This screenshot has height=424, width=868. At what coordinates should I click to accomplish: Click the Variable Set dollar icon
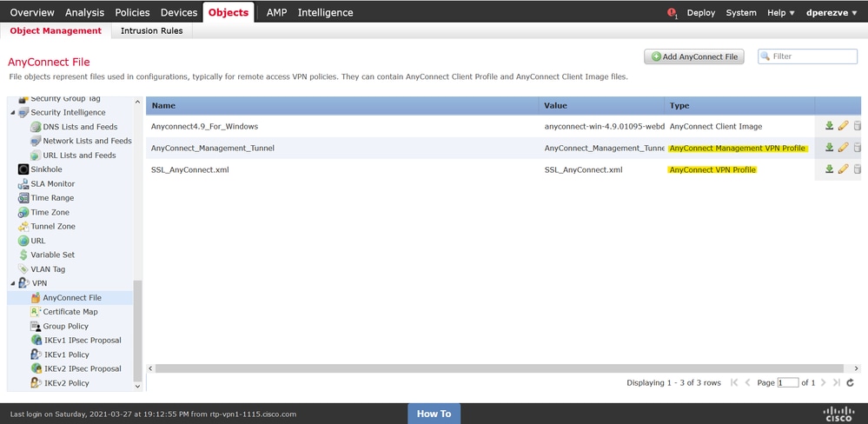[x=23, y=255]
